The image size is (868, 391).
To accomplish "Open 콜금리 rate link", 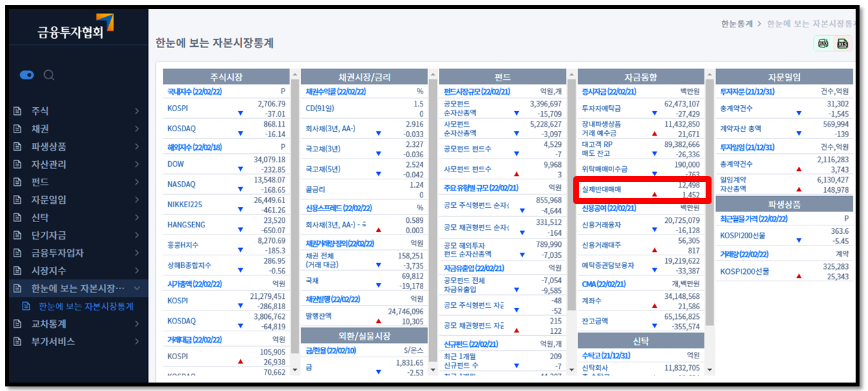I will point(315,190).
